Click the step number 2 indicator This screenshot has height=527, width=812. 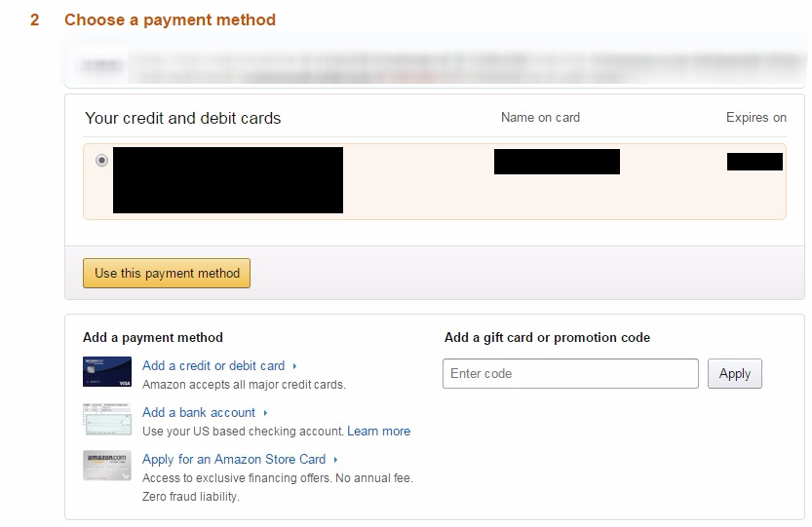pyautogui.click(x=35, y=19)
